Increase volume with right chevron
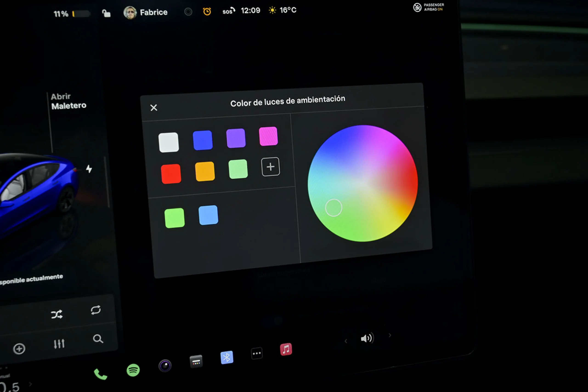The height and width of the screenshot is (392, 588). tap(390, 335)
